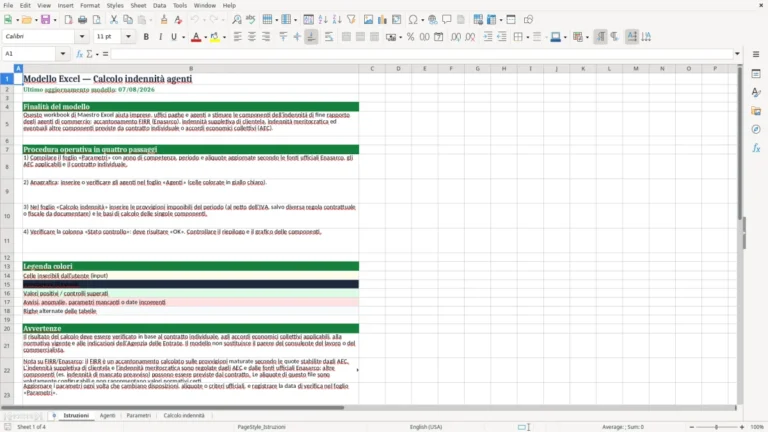
Task: Switch to the Calcolo indennità sheet tab
Action: coord(184,415)
